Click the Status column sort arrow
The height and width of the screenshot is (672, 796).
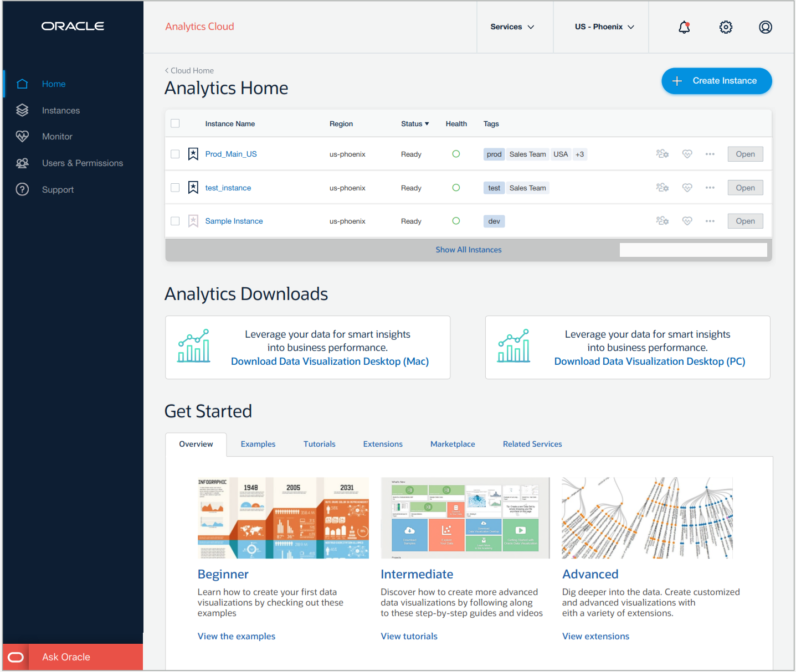click(x=427, y=124)
